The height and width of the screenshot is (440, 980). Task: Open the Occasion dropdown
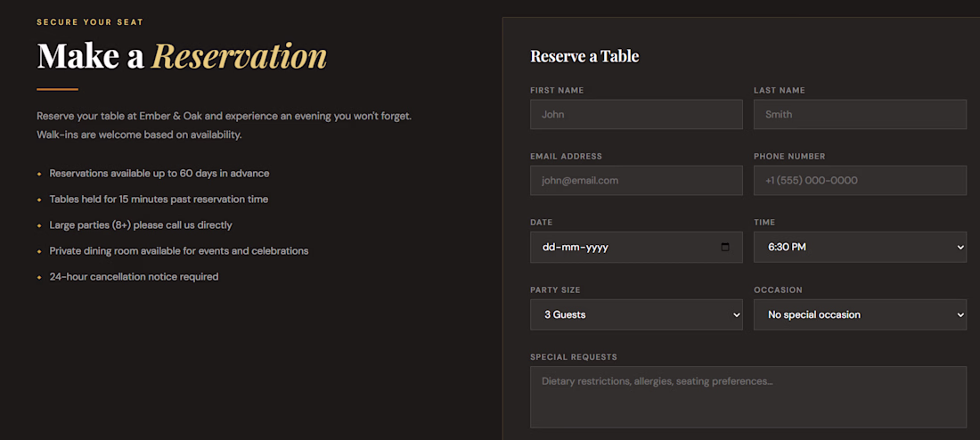click(860, 314)
